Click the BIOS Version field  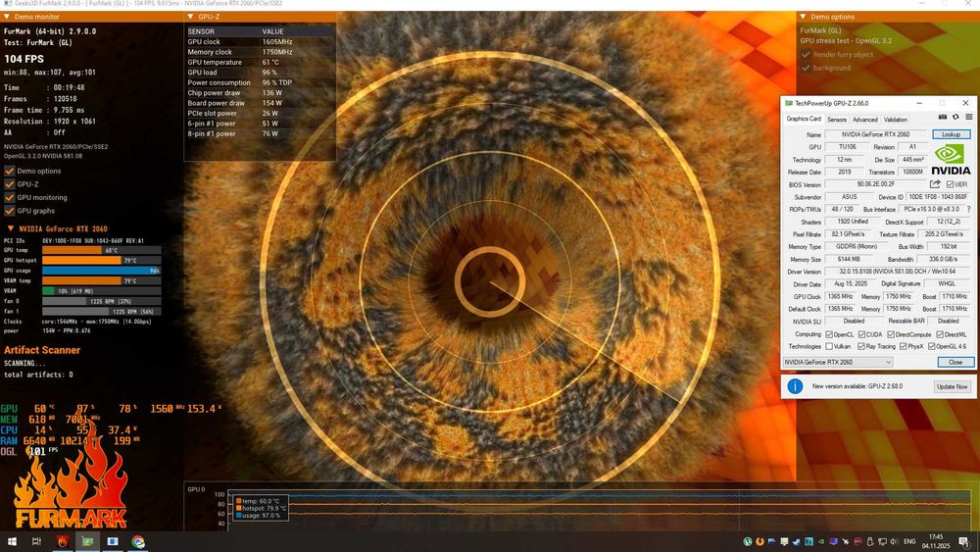(875, 184)
